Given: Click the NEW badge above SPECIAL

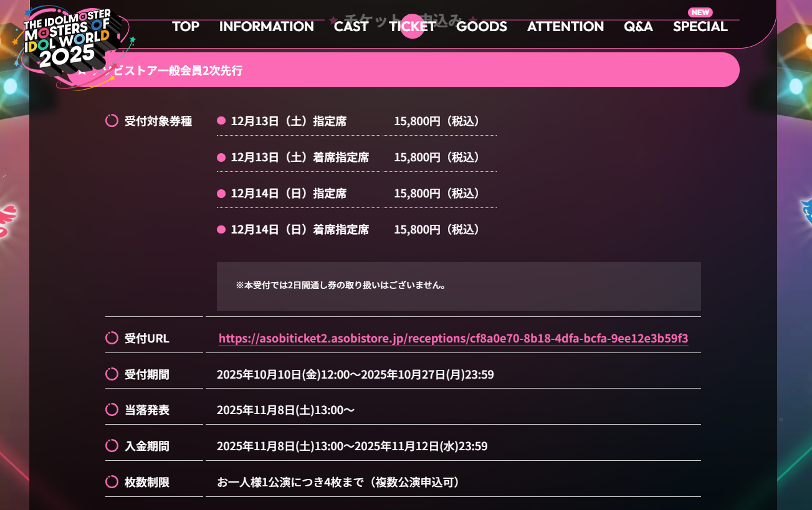Looking at the screenshot, I should pyautogui.click(x=700, y=12).
